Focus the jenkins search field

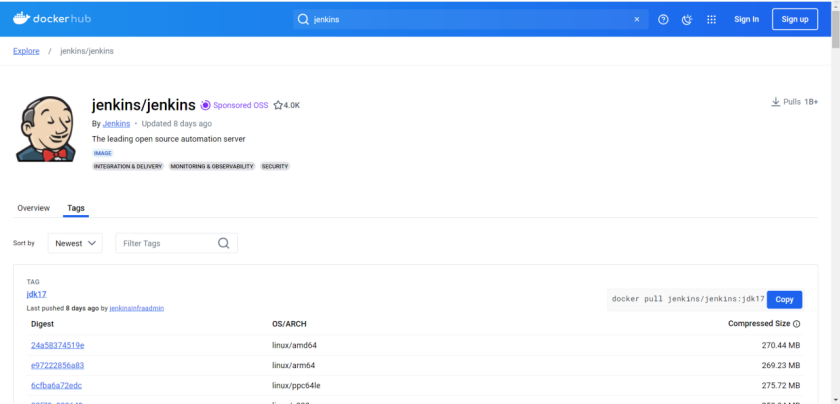[x=471, y=19]
